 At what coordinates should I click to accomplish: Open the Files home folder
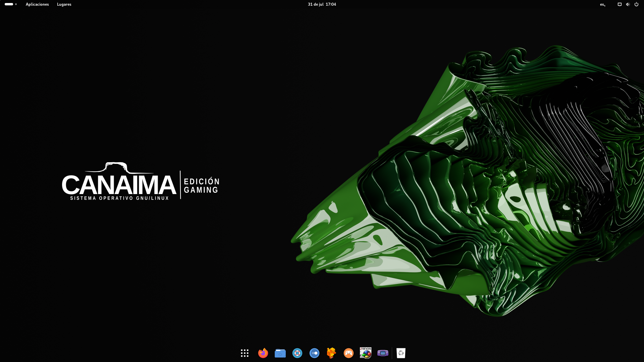click(280, 353)
